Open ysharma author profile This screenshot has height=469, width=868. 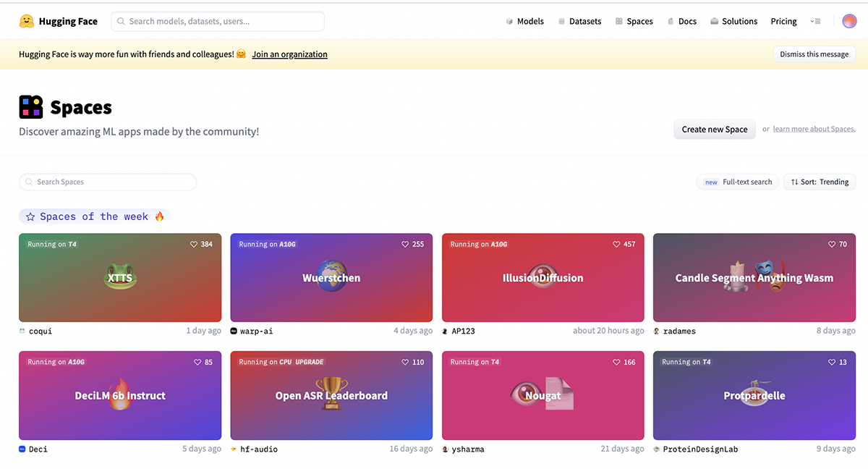coord(468,449)
